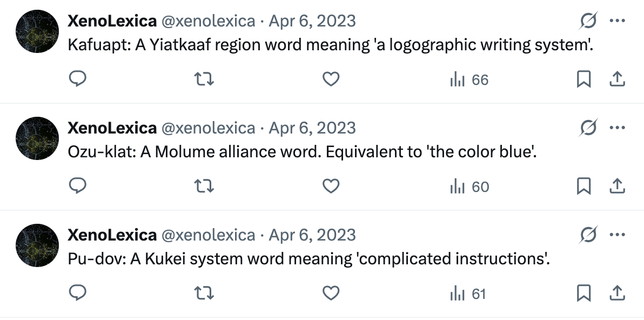
Task: Open more options for Kafuapt tweet
Action: 618,21
